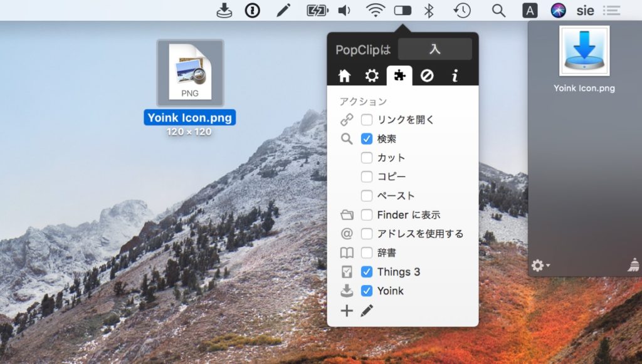Open Yoink menu bar icon
The image size is (642, 364).
[x=224, y=10]
